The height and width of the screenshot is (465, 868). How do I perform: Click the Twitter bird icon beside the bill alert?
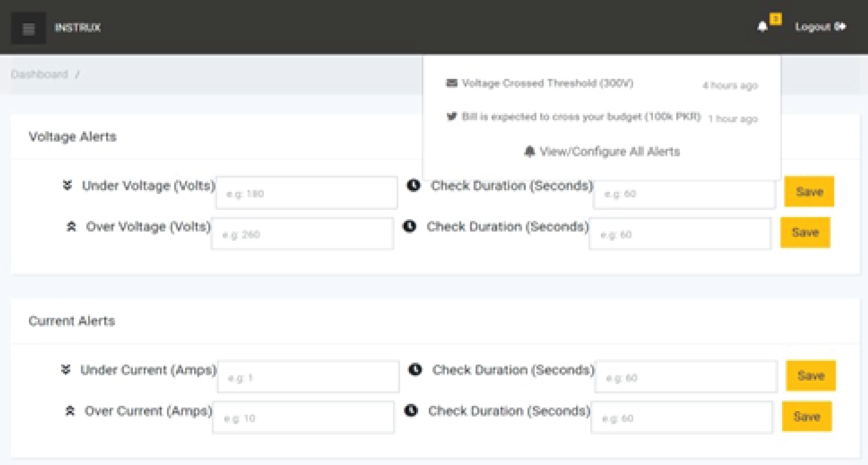point(452,116)
